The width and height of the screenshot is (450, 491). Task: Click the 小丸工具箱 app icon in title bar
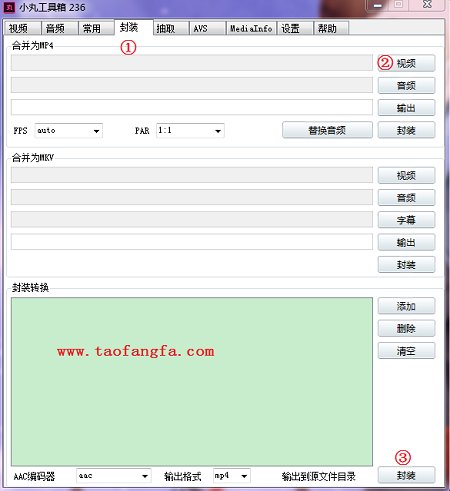pos(9,7)
